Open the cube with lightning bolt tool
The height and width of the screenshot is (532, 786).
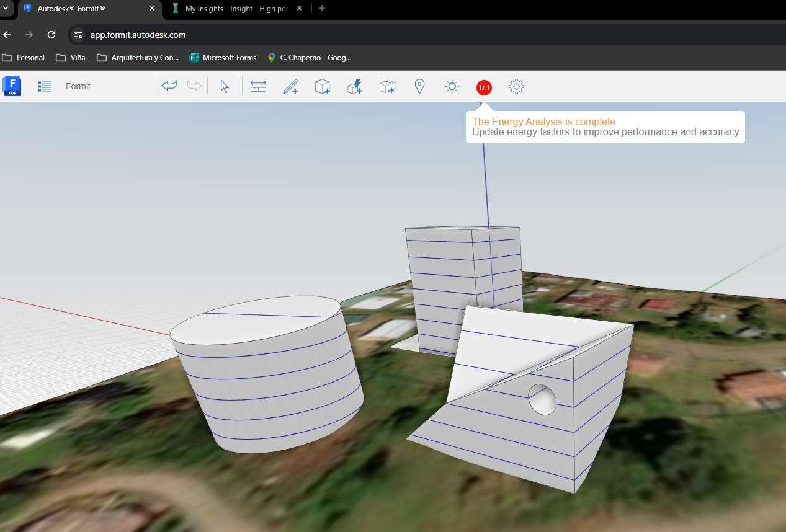(355, 87)
